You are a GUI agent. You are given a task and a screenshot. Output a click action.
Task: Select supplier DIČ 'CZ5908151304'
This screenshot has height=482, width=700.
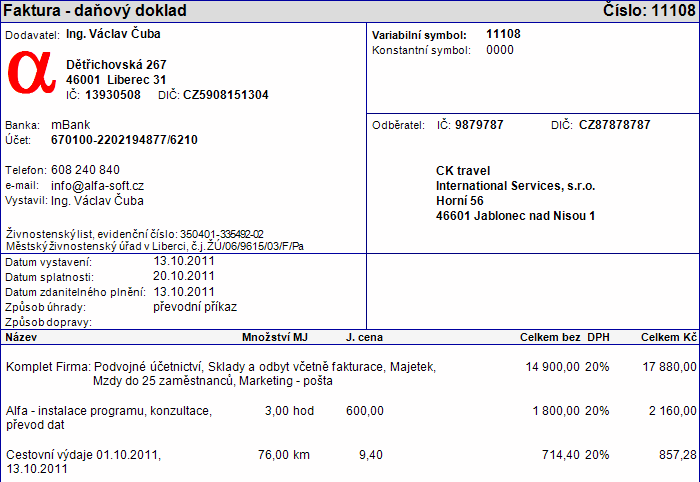pos(226,95)
